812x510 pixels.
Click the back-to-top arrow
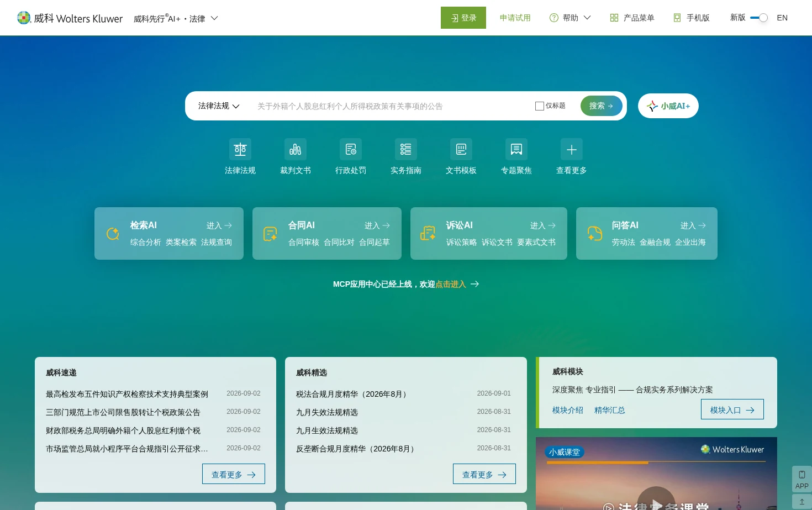click(802, 502)
